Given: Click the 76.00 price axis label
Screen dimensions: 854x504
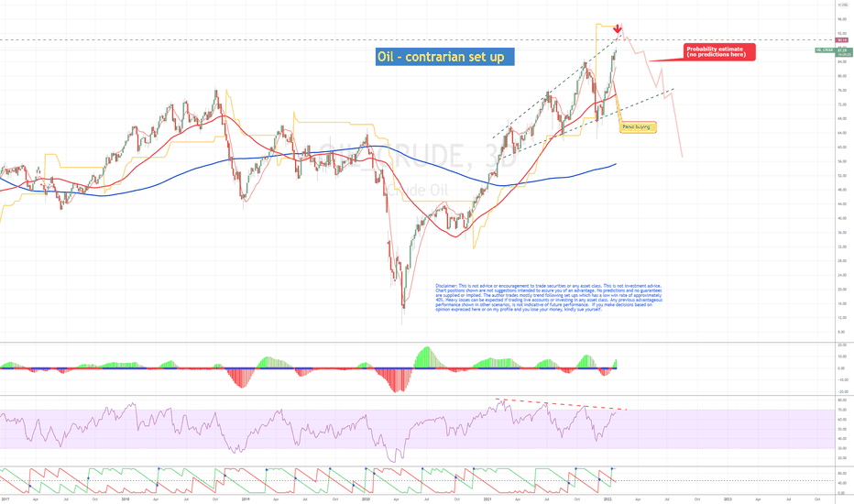Looking at the screenshot, I should tap(842, 90).
